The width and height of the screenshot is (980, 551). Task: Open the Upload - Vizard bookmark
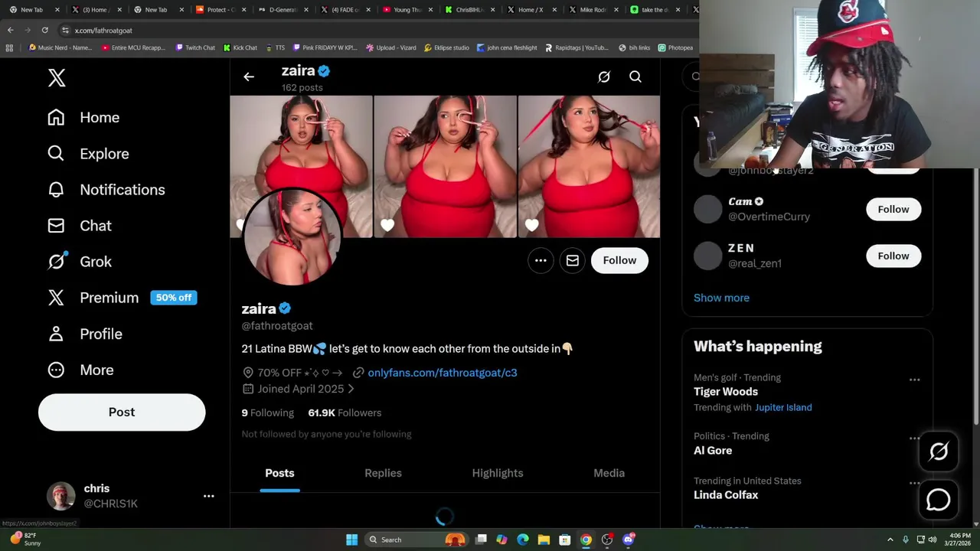(x=391, y=47)
